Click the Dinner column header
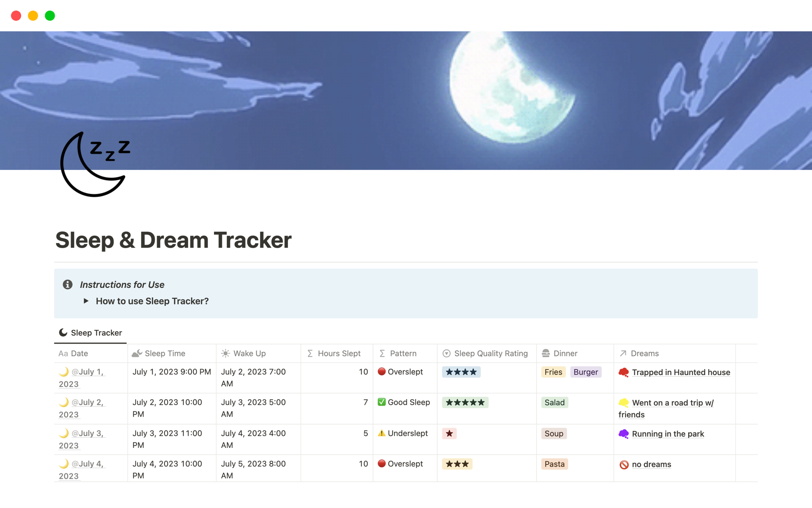812x508 pixels. (x=565, y=353)
